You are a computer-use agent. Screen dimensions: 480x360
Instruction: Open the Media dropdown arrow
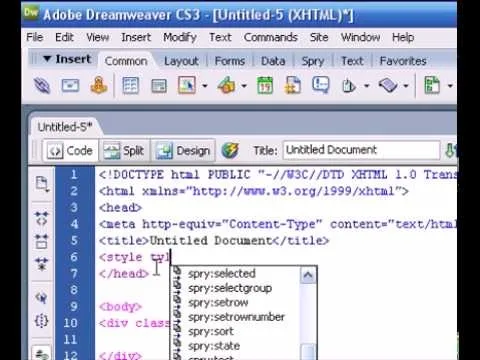(244, 86)
